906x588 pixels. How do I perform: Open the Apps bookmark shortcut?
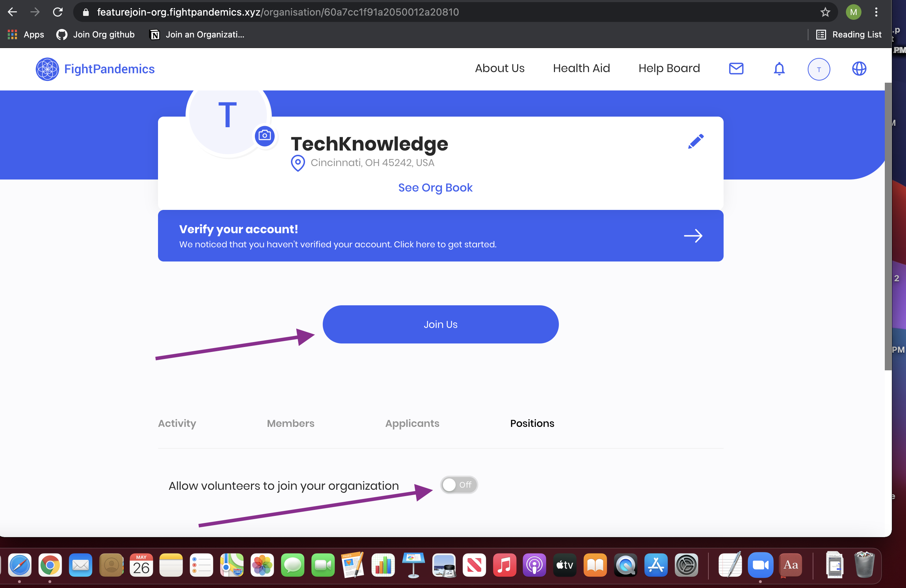pyautogui.click(x=25, y=35)
